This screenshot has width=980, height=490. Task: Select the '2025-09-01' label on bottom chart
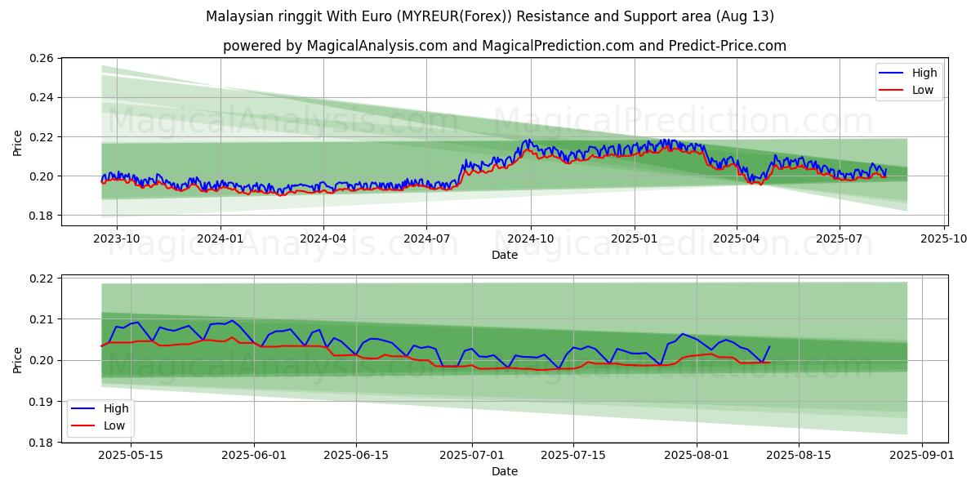(x=923, y=456)
